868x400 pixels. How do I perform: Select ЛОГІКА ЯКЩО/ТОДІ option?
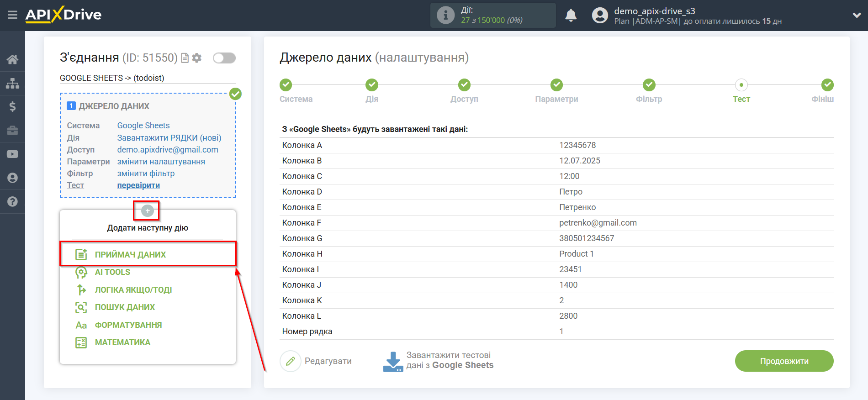tap(133, 290)
